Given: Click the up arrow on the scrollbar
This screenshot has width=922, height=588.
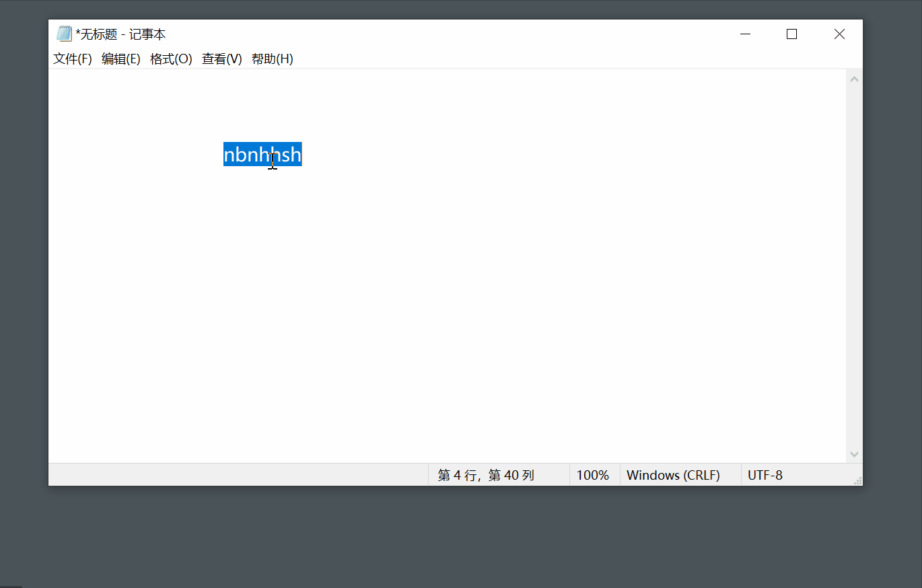Looking at the screenshot, I should [x=854, y=77].
